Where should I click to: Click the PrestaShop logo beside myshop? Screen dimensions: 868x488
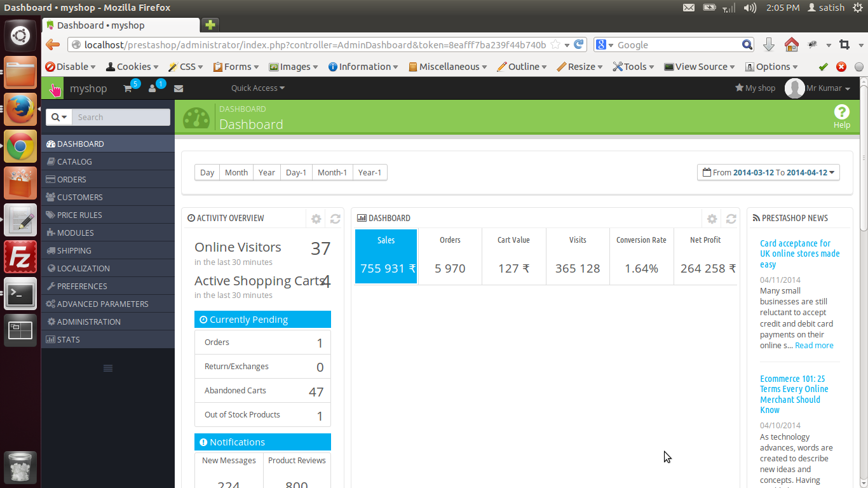tap(53, 88)
